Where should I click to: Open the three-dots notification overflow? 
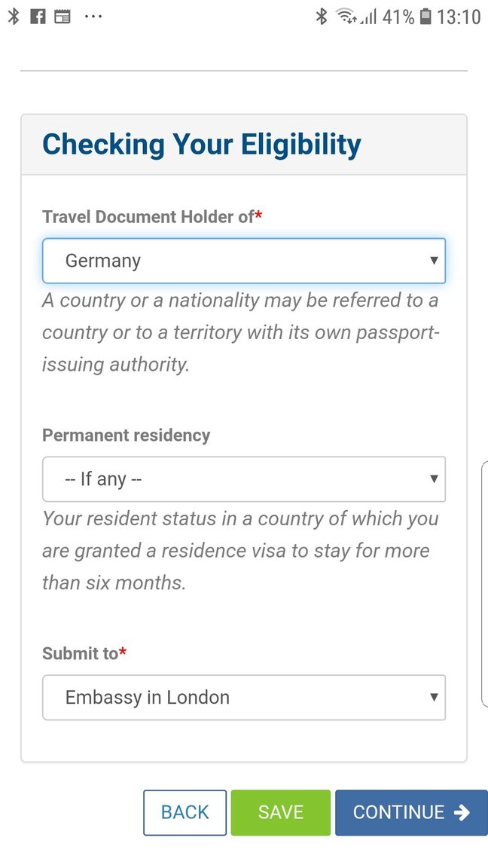(x=93, y=17)
